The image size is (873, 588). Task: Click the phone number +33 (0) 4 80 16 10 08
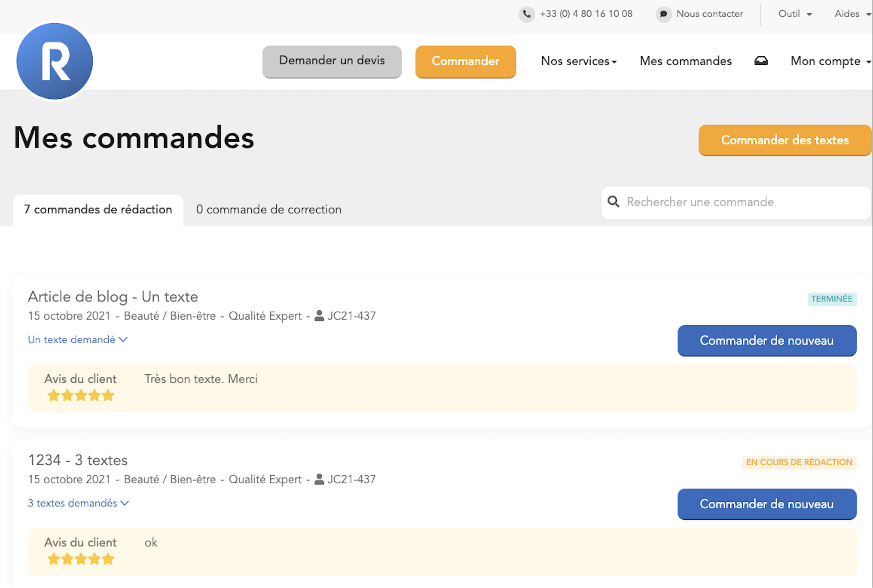pos(586,14)
